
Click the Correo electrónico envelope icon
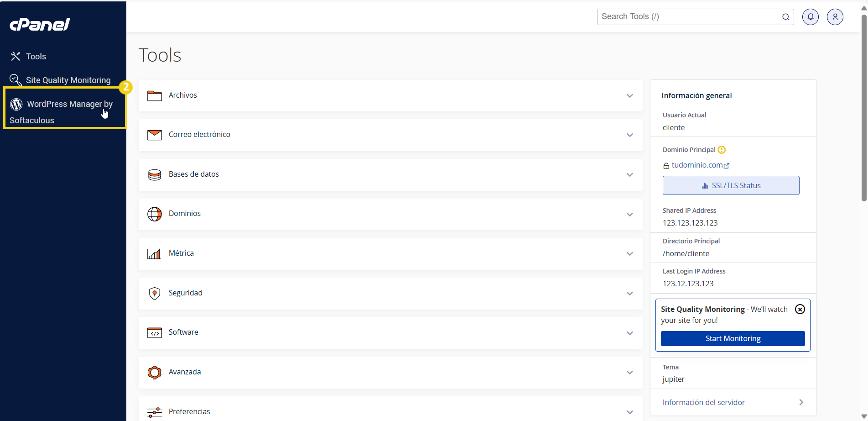[155, 135]
